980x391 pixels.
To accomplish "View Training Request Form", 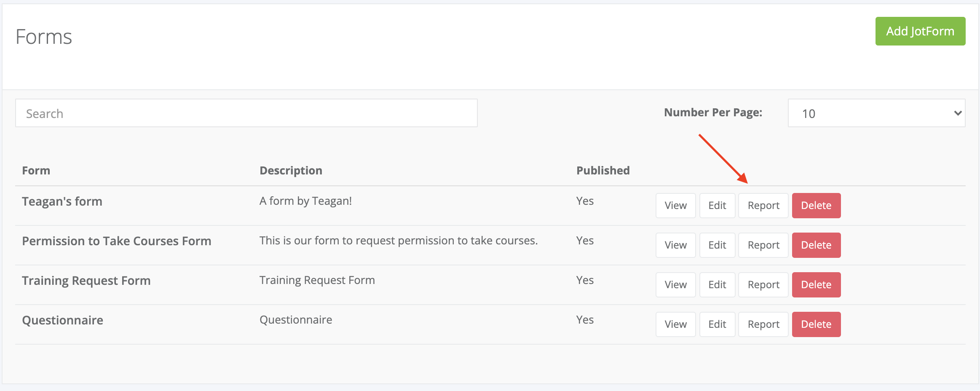I will pos(675,285).
